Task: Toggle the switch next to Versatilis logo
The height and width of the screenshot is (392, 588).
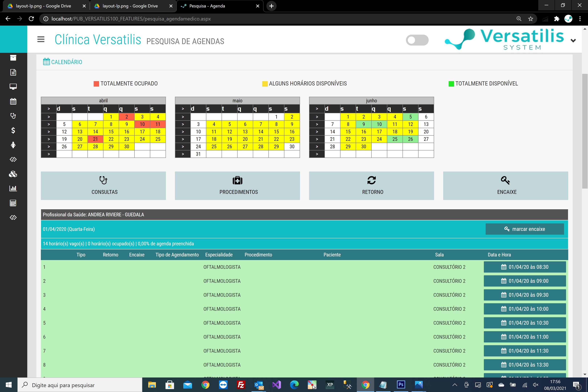Action: point(417,40)
